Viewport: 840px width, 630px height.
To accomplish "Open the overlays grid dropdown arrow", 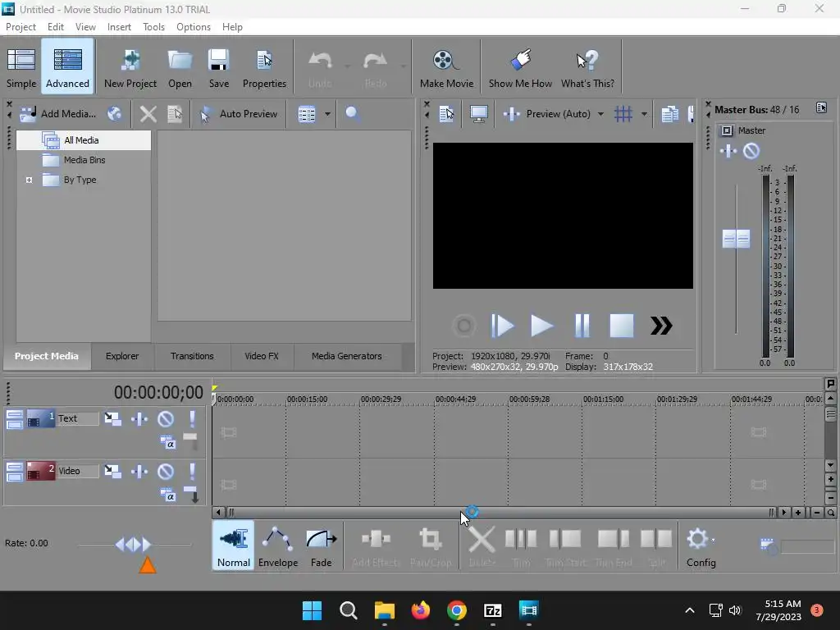I will pyautogui.click(x=644, y=113).
